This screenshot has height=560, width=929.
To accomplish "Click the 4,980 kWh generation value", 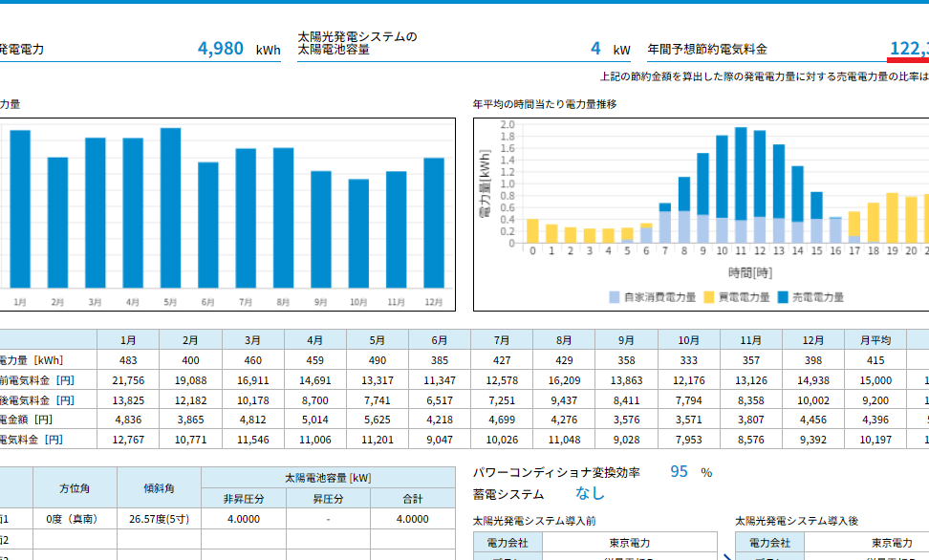I will pyautogui.click(x=221, y=49).
